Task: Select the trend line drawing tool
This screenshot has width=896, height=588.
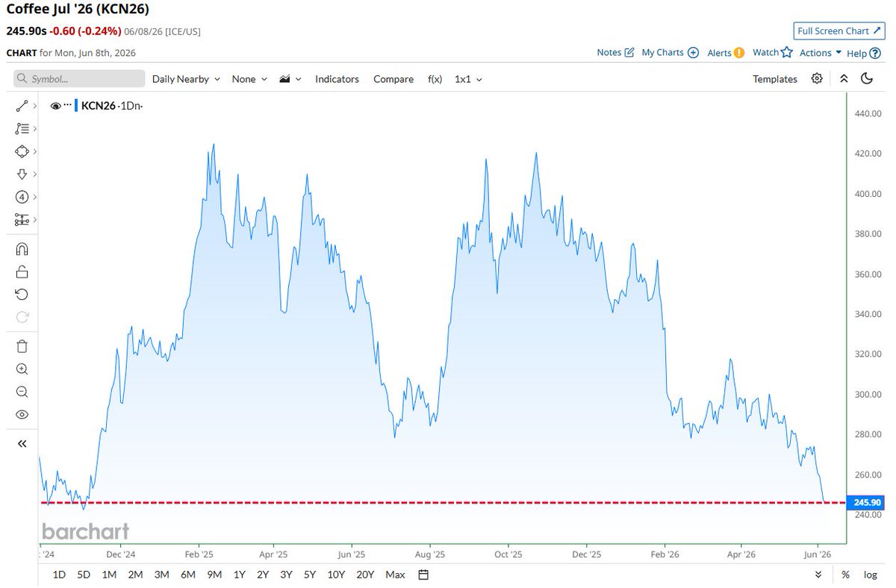Action: tap(22, 107)
